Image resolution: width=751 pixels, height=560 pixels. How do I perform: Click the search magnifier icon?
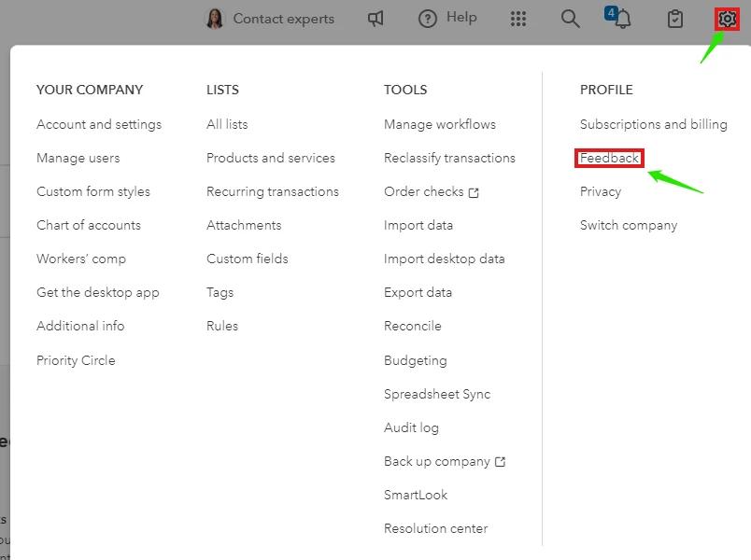(x=570, y=19)
